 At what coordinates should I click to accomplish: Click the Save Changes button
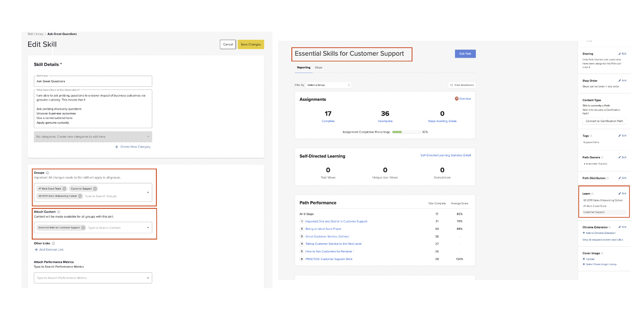click(x=251, y=44)
